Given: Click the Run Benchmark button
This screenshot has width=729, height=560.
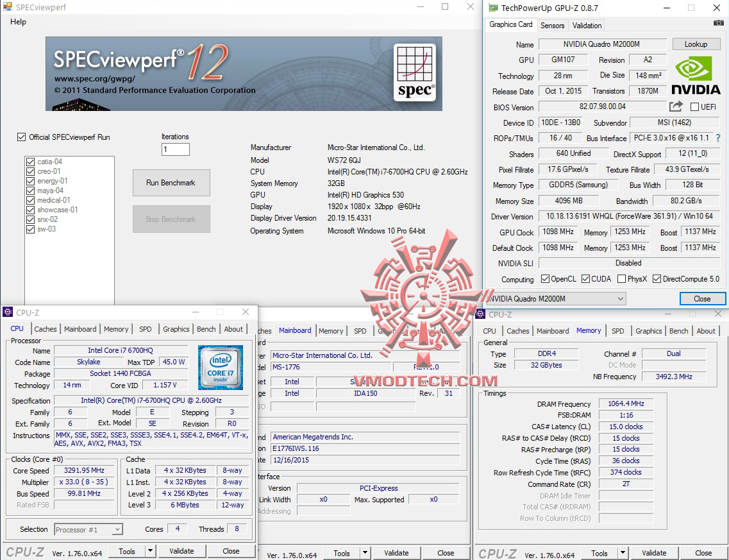Looking at the screenshot, I should tap(171, 183).
